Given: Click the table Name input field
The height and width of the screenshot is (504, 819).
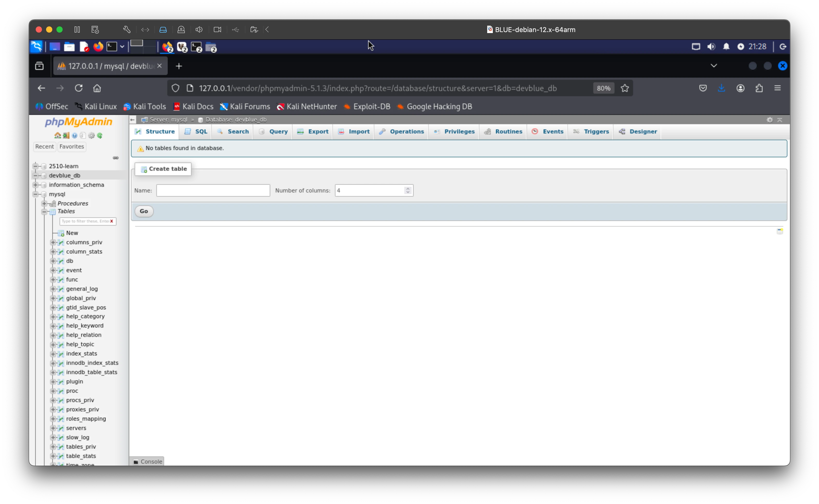Looking at the screenshot, I should click(213, 190).
